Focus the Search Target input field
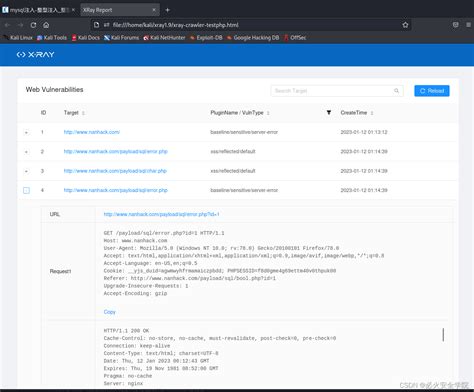Viewport: 474px width, 392px height. (x=337, y=91)
